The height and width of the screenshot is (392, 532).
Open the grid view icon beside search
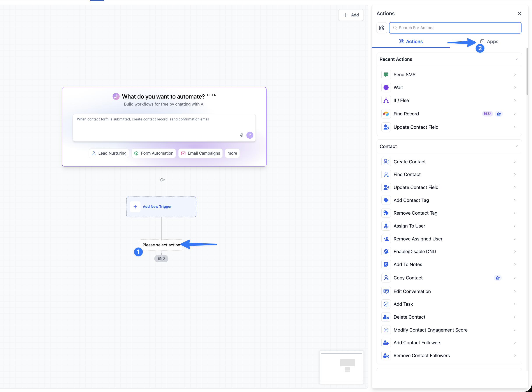[382, 28]
